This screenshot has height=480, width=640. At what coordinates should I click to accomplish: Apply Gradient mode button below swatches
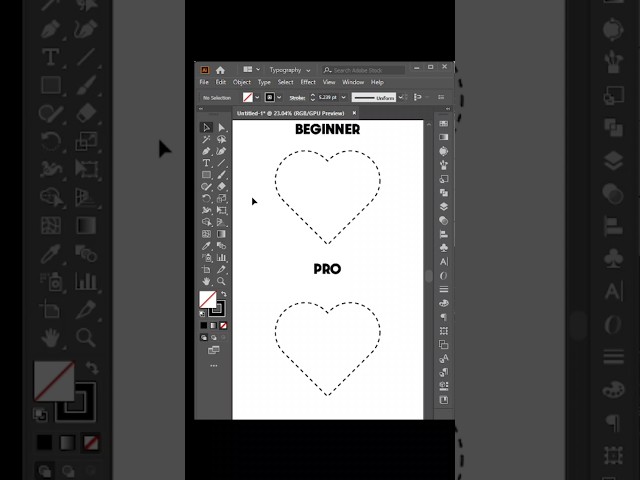(x=213, y=326)
